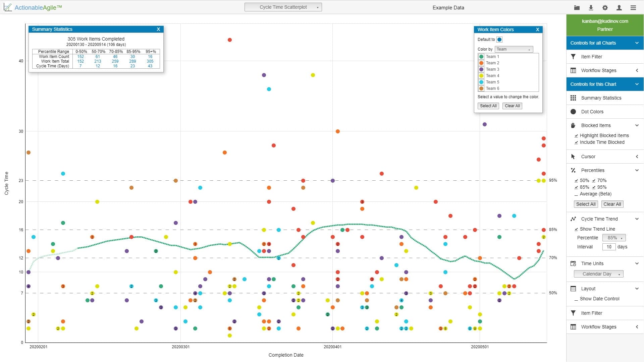Click Clear All in the Percentiles section

click(612, 204)
